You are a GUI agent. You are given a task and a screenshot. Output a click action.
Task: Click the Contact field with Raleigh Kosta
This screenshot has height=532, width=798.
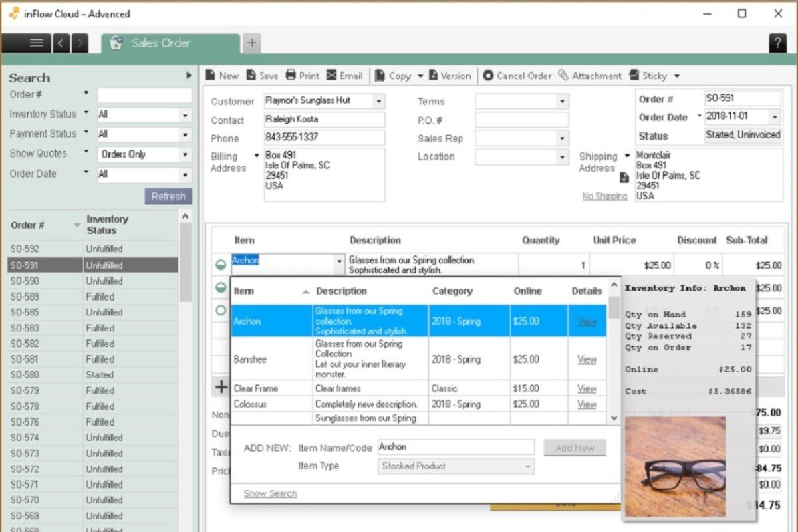pyautogui.click(x=324, y=120)
